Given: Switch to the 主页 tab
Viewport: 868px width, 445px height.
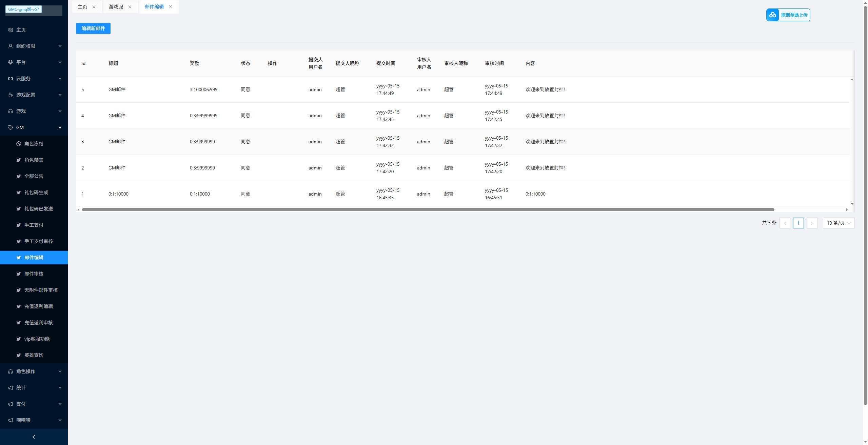Looking at the screenshot, I should click(x=82, y=7).
